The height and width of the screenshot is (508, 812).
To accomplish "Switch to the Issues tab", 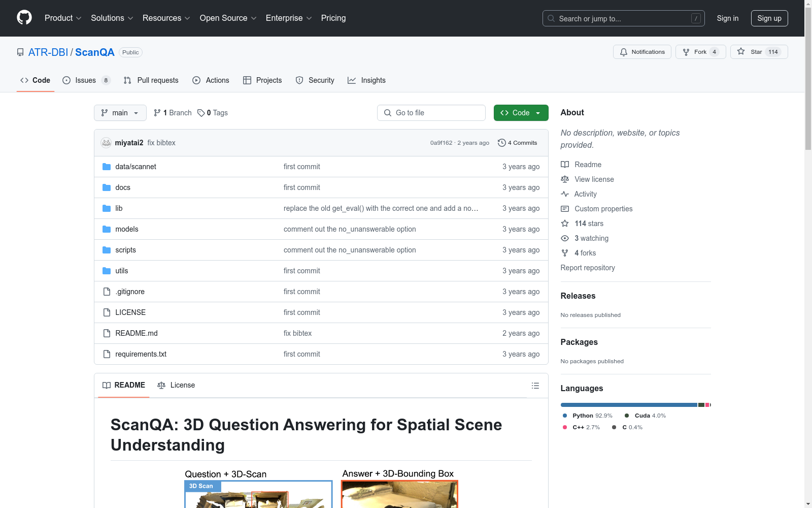I will pos(85,80).
